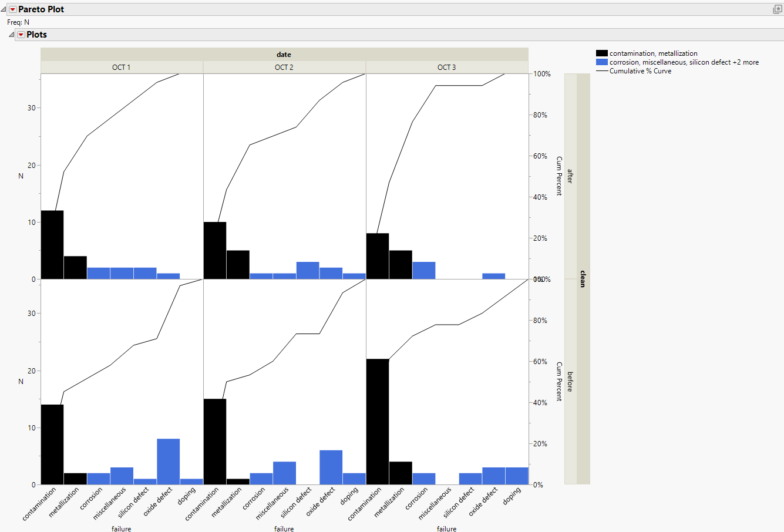Viewport: 784px width, 532px height.
Task: Click the Plots title text
Action: point(37,34)
